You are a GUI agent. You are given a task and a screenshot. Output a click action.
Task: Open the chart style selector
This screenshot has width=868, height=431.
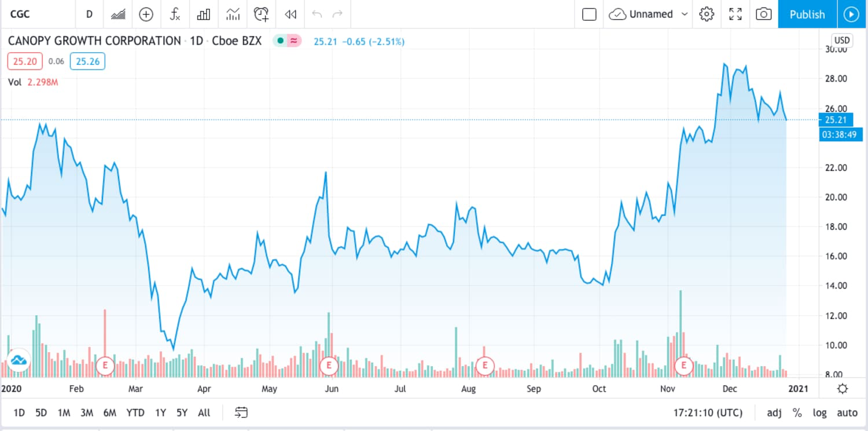point(118,14)
